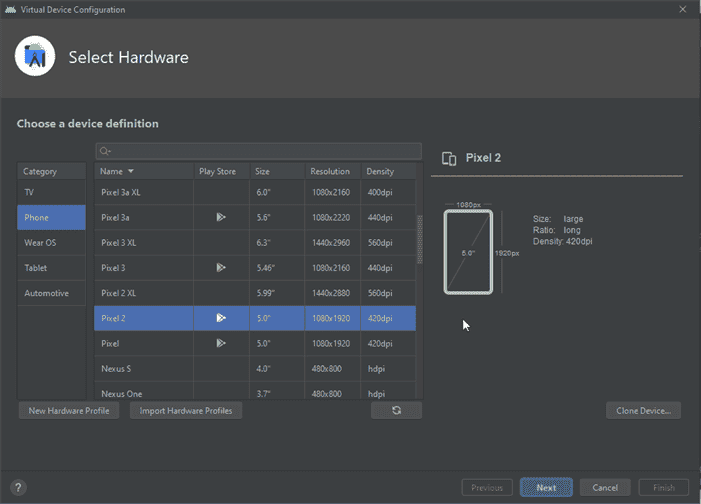Click the 6.3" size cell

[277, 243]
